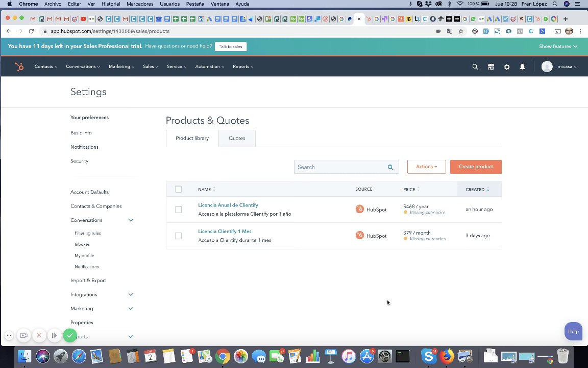This screenshot has width=588, height=368.
Task: Open the search magnifier in HubSpot navbar
Action: [x=475, y=67]
